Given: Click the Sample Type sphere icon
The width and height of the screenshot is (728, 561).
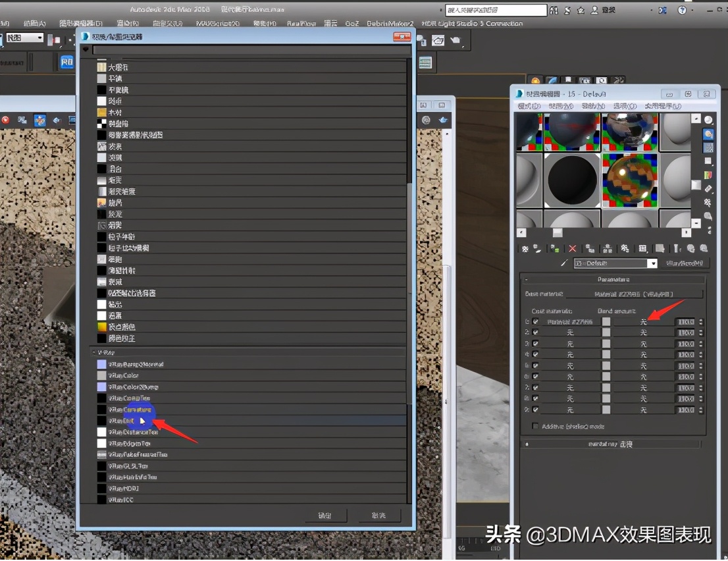Looking at the screenshot, I should pyautogui.click(x=707, y=119).
